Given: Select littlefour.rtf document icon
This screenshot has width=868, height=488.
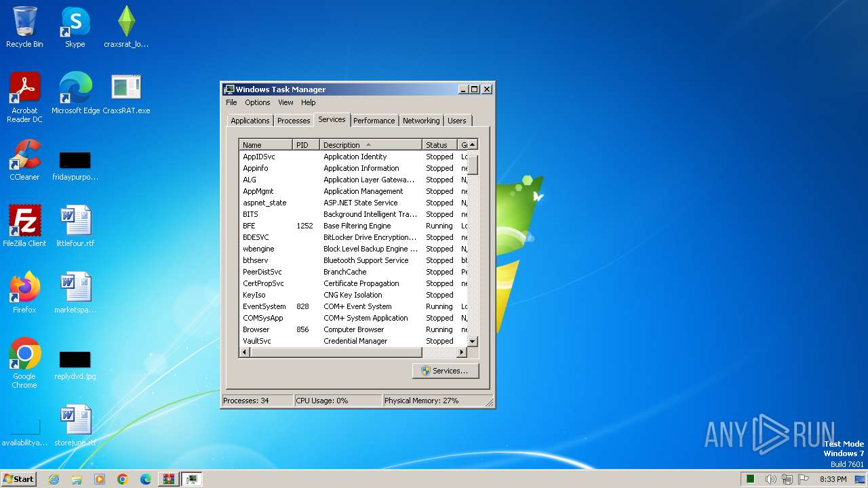Looking at the screenshot, I should 75,226.
